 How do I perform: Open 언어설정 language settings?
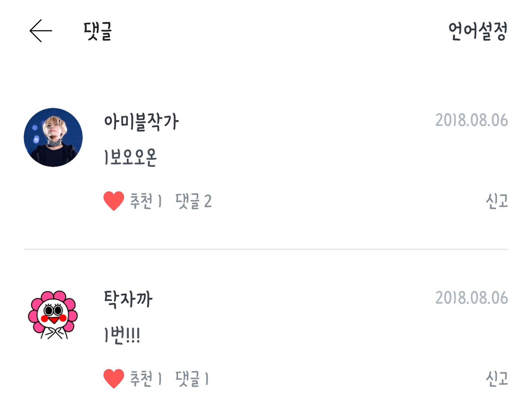pyautogui.click(x=478, y=31)
